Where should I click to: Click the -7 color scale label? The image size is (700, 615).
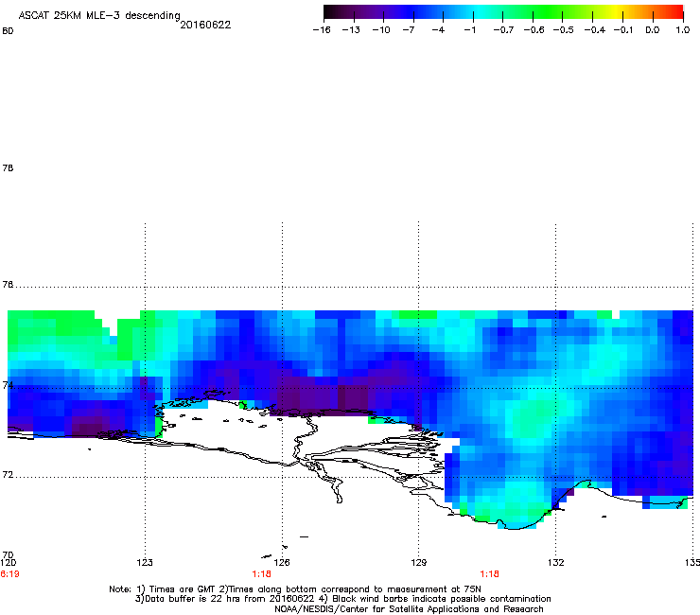click(x=408, y=30)
